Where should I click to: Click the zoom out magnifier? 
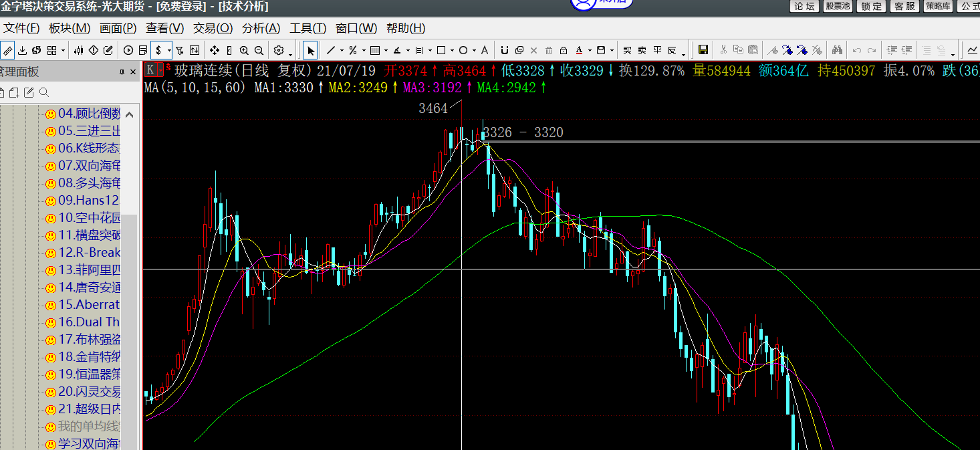(x=259, y=50)
